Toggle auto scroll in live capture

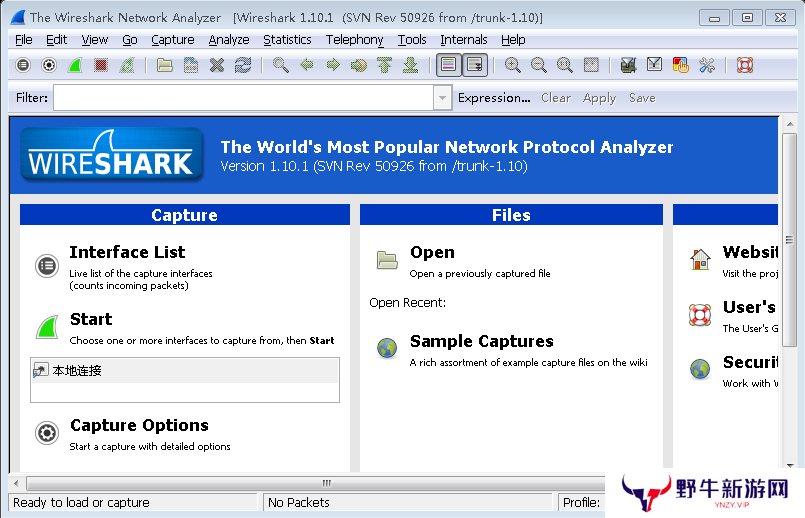click(475, 65)
